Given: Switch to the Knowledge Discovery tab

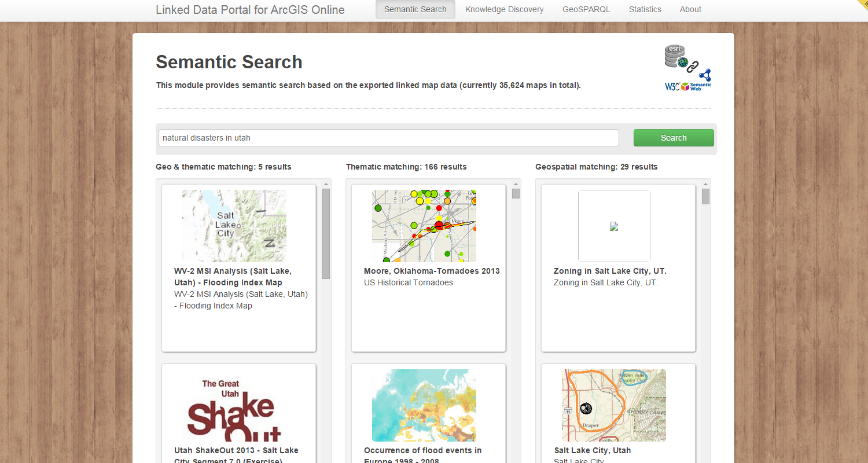Looking at the screenshot, I should [504, 9].
